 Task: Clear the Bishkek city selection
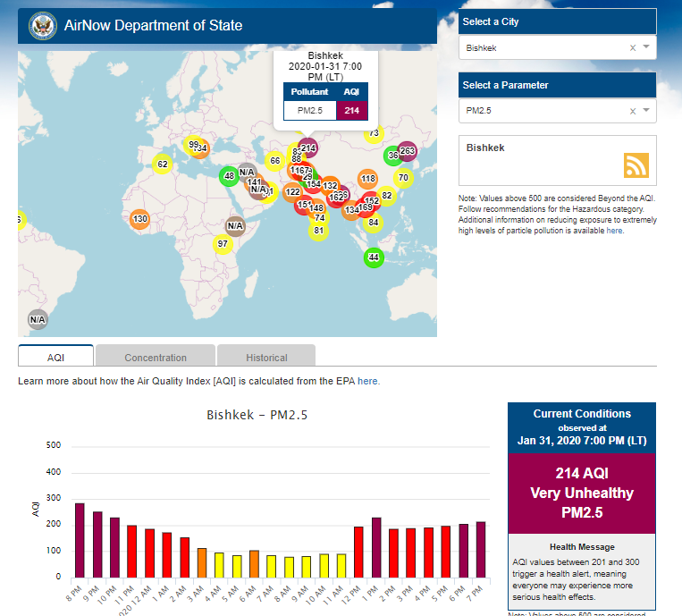coord(633,48)
